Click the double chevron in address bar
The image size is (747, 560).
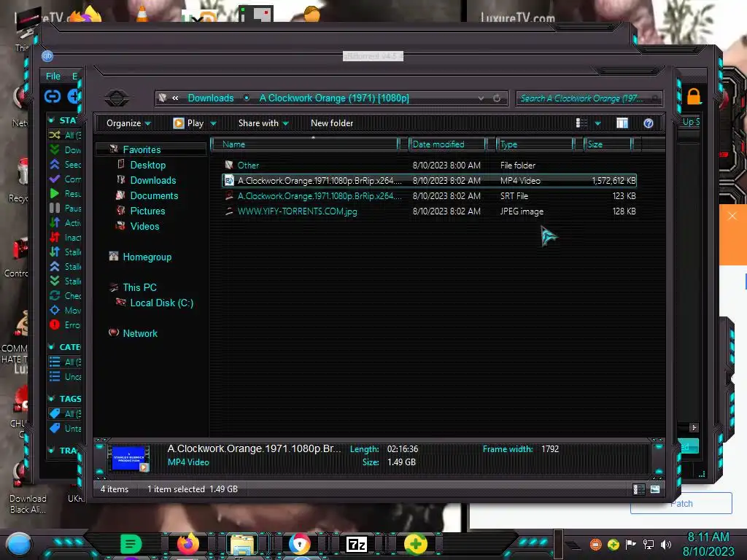click(175, 98)
